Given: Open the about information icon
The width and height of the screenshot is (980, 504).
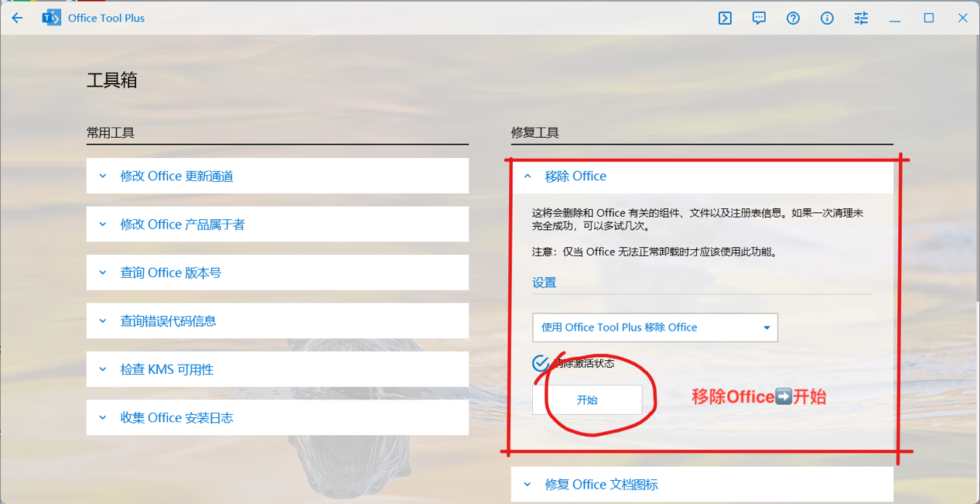Looking at the screenshot, I should 827,18.
